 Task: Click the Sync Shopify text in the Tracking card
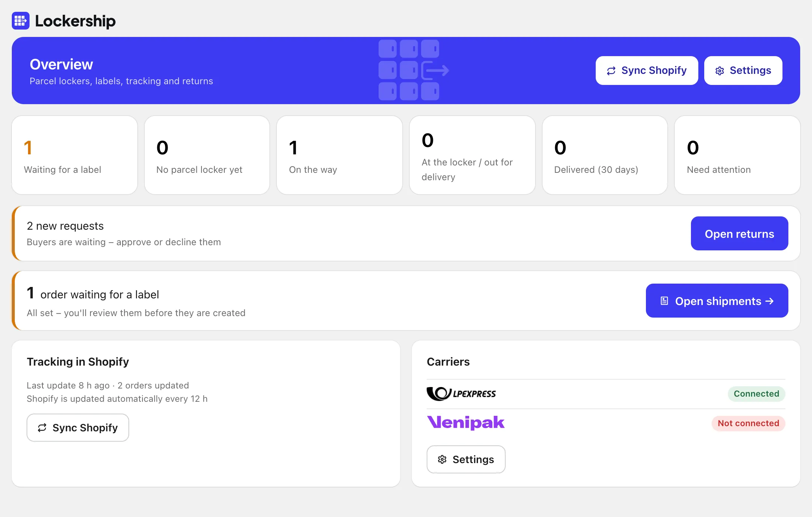[x=85, y=428]
